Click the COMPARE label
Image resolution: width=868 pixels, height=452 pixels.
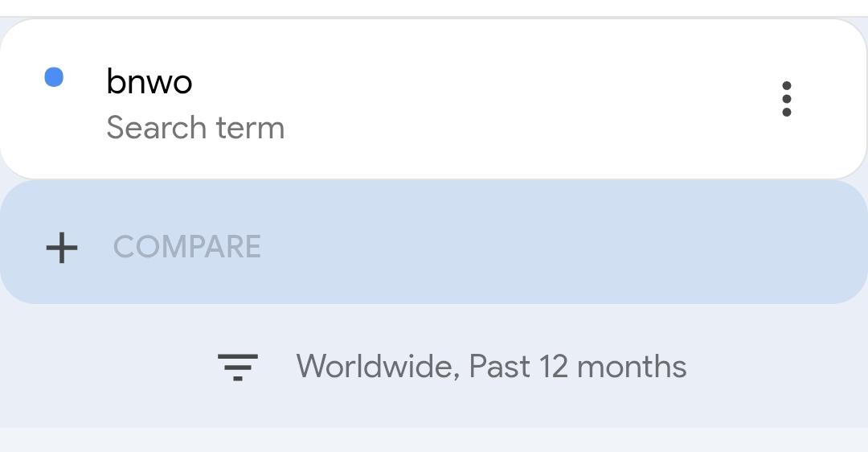click(187, 247)
